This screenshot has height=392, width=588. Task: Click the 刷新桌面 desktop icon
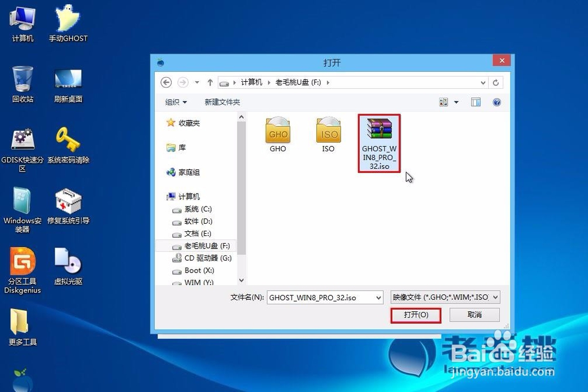(x=68, y=85)
